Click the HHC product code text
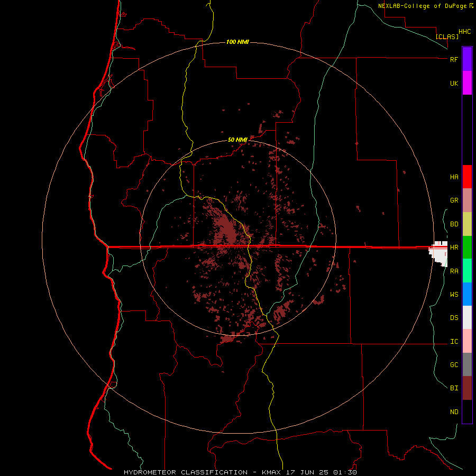Screen dimensions: 476x476 [465, 32]
